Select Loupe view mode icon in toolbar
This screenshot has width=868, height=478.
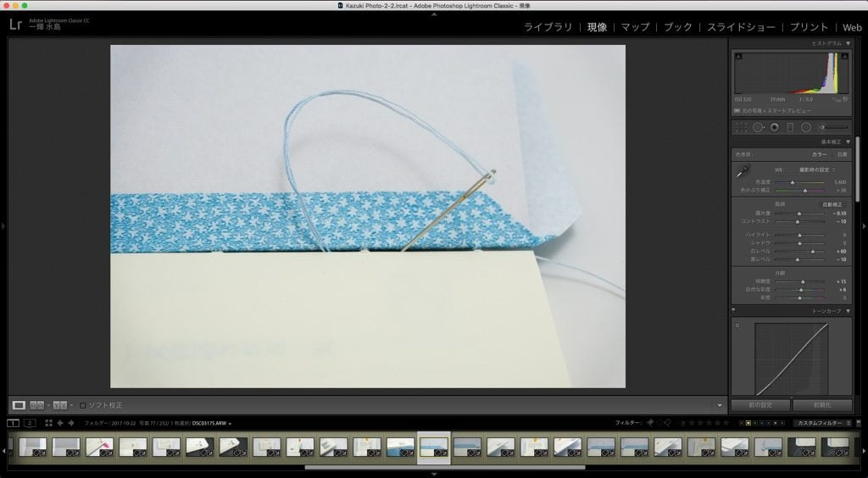pos(19,405)
